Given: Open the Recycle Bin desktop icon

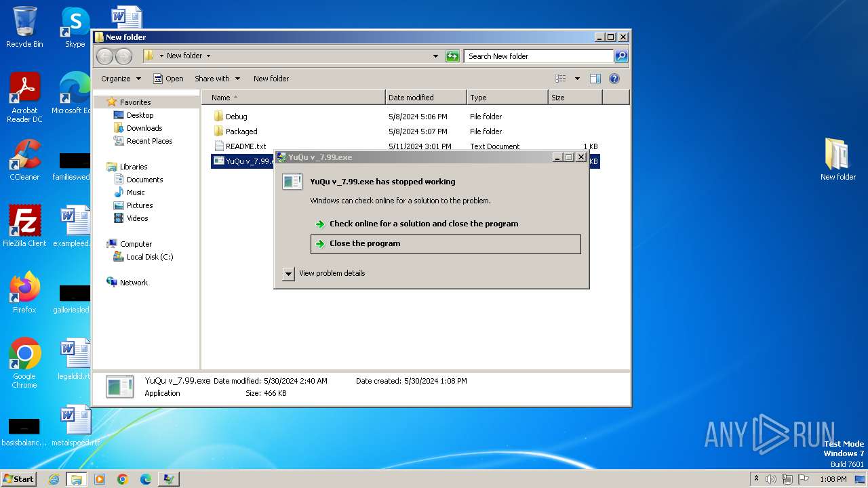Looking at the screenshot, I should pyautogui.click(x=24, y=27).
